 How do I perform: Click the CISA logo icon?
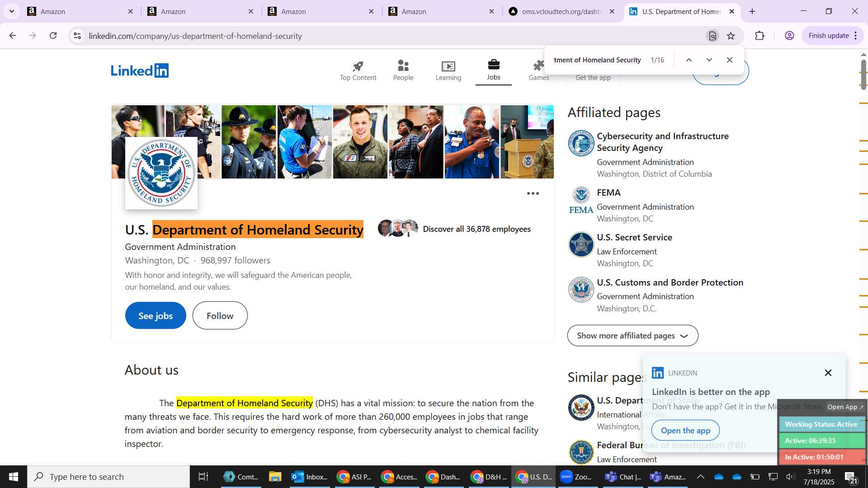click(x=581, y=143)
